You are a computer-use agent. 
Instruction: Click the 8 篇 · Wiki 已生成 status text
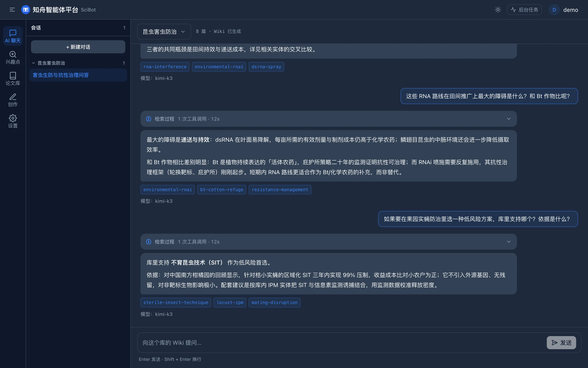point(218,31)
